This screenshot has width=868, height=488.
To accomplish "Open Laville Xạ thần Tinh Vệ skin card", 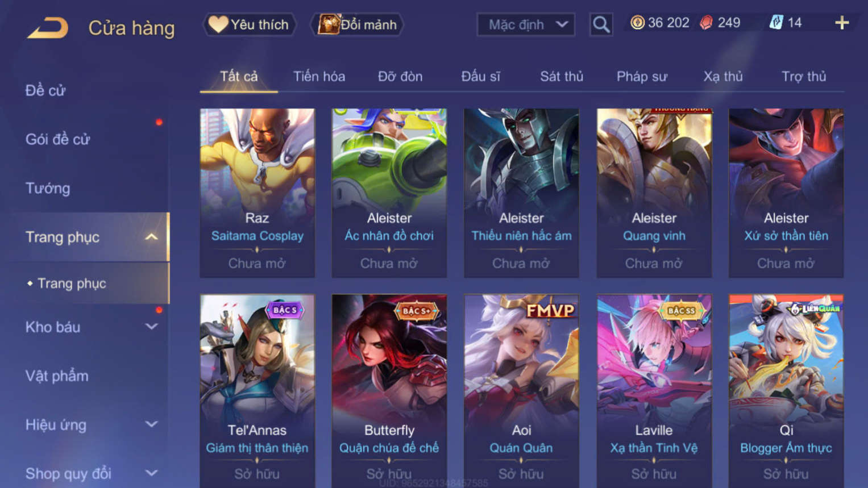I will 654,391.
